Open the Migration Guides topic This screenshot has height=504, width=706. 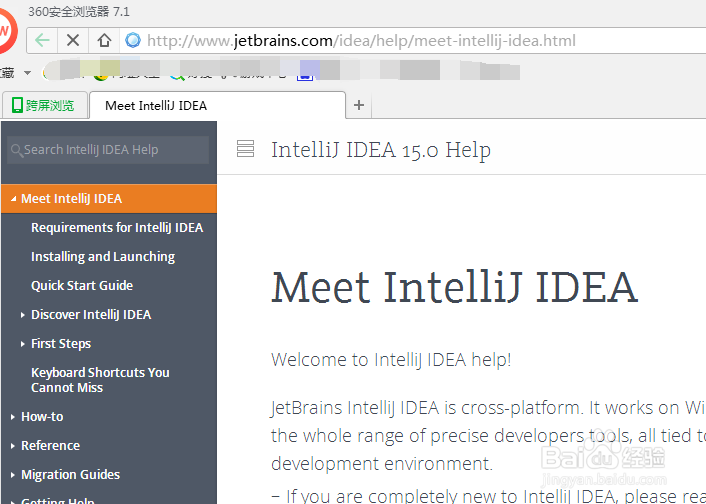tap(71, 475)
